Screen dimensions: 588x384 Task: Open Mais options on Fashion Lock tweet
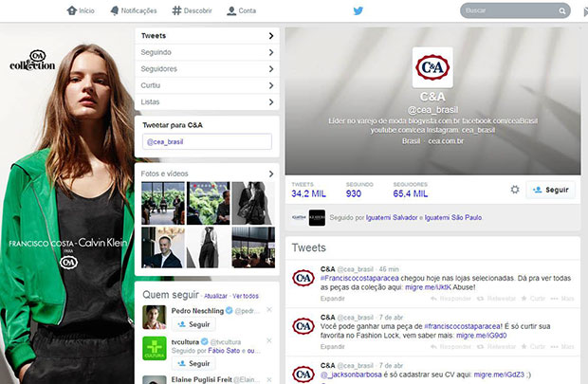point(562,346)
